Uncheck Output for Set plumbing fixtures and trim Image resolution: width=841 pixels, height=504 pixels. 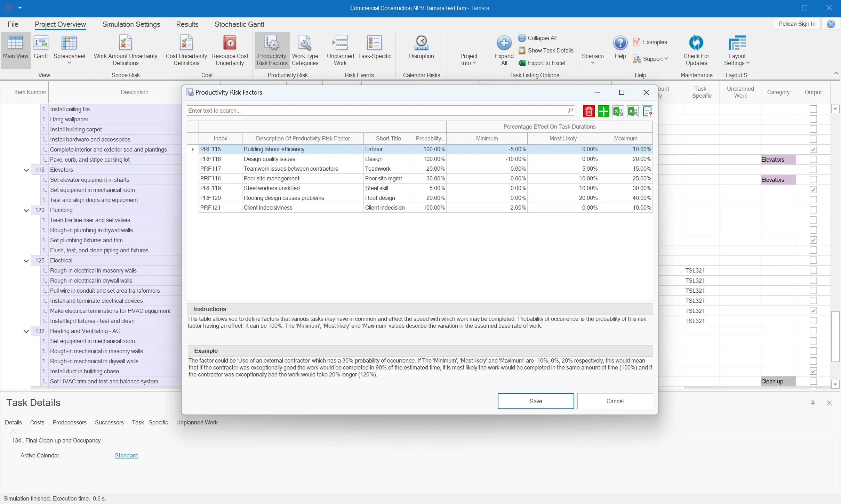(x=813, y=240)
